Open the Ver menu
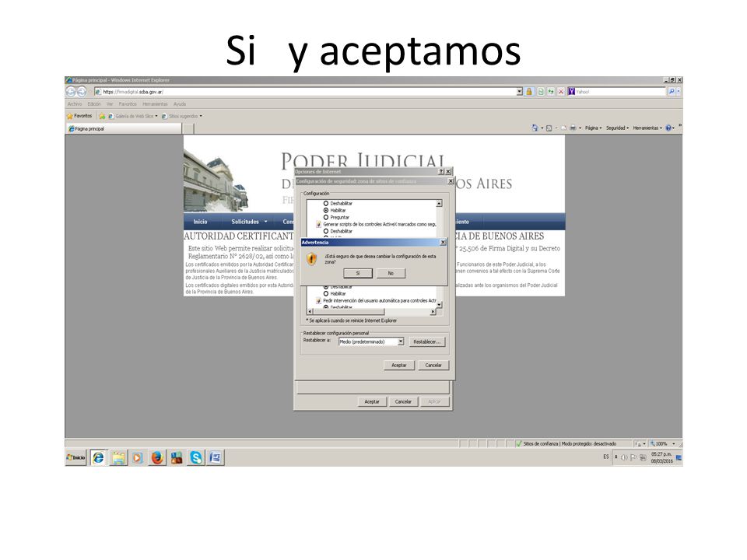 click(110, 103)
